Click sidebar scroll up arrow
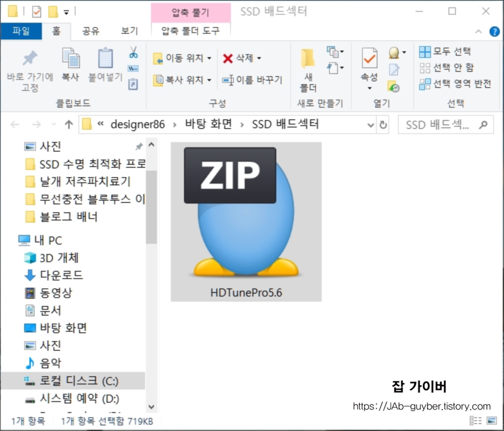This screenshot has width=504, height=431. pos(151,145)
